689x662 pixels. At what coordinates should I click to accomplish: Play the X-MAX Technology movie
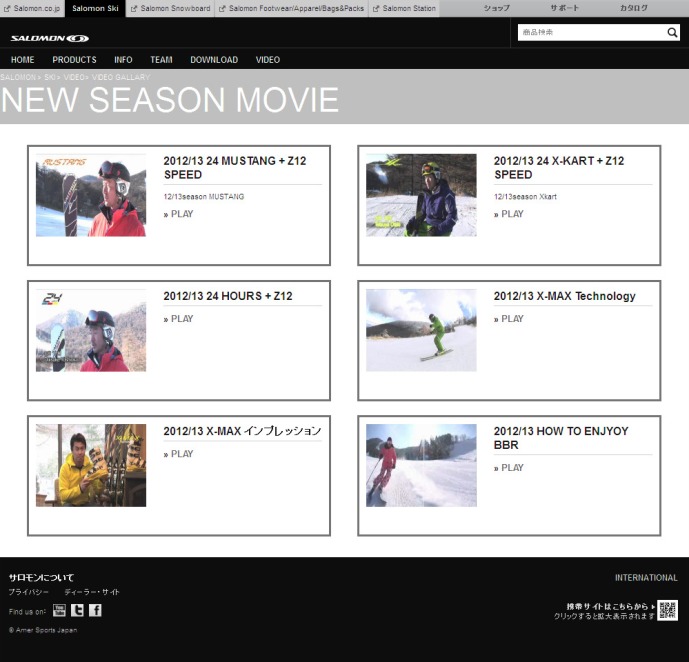click(x=509, y=319)
